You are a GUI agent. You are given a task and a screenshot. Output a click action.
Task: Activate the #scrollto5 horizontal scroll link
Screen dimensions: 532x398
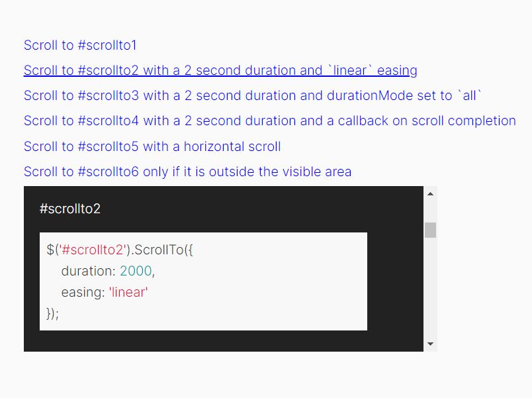click(x=152, y=146)
